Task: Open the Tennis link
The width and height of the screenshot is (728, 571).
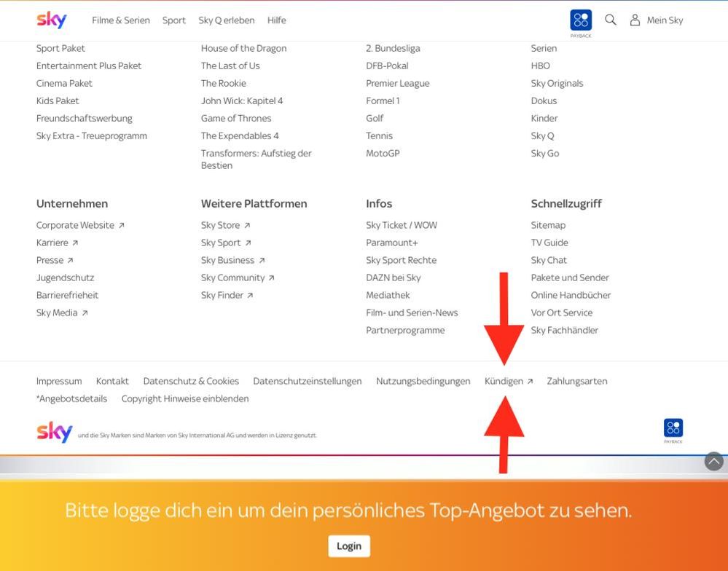Action: point(380,136)
